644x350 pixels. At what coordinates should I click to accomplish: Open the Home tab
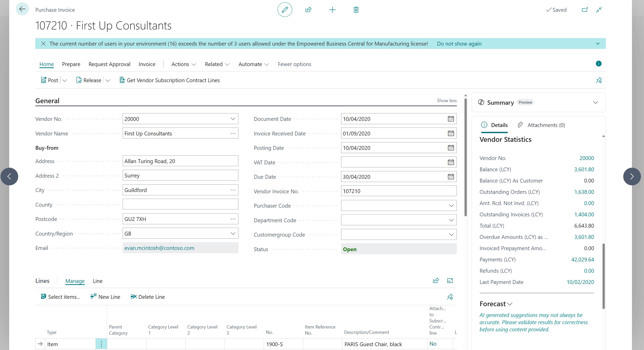pyautogui.click(x=47, y=64)
